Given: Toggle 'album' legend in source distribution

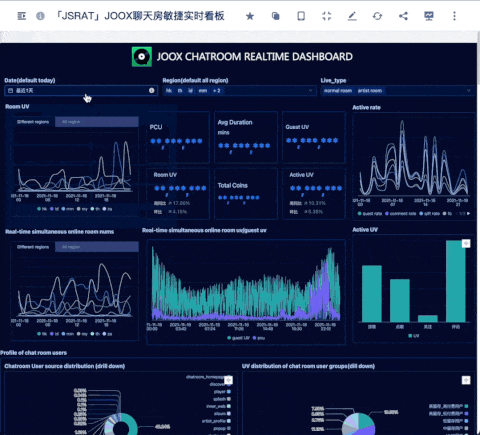Looking at the screenshot, I should [x=222, y=414].
